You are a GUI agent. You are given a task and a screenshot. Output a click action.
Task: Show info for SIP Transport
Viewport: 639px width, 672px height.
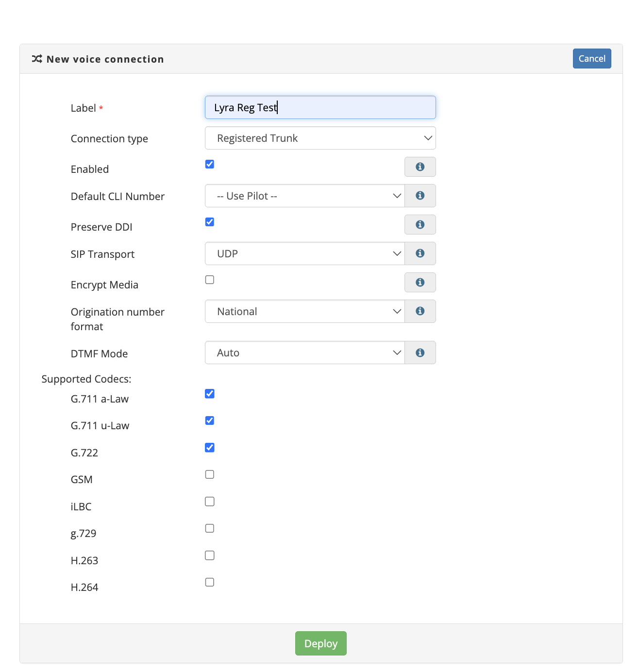(x=420, y=253)
